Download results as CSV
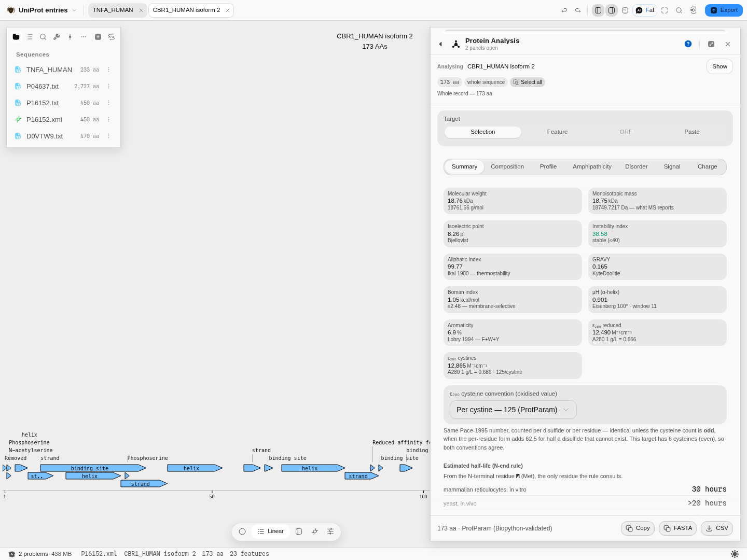Image resolution: width=747 pixels, height=560 pixels. pyautogui.click(x=717, y=528)
